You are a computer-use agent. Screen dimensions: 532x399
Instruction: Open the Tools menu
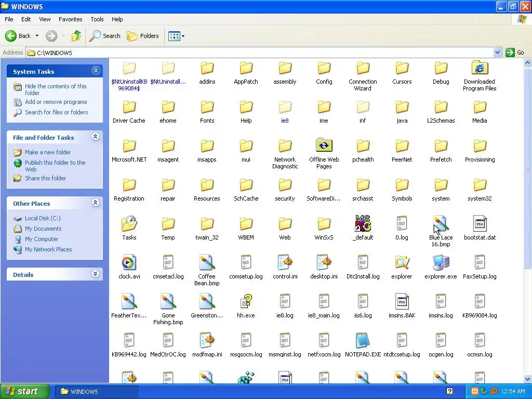click(x=97, y=19)
